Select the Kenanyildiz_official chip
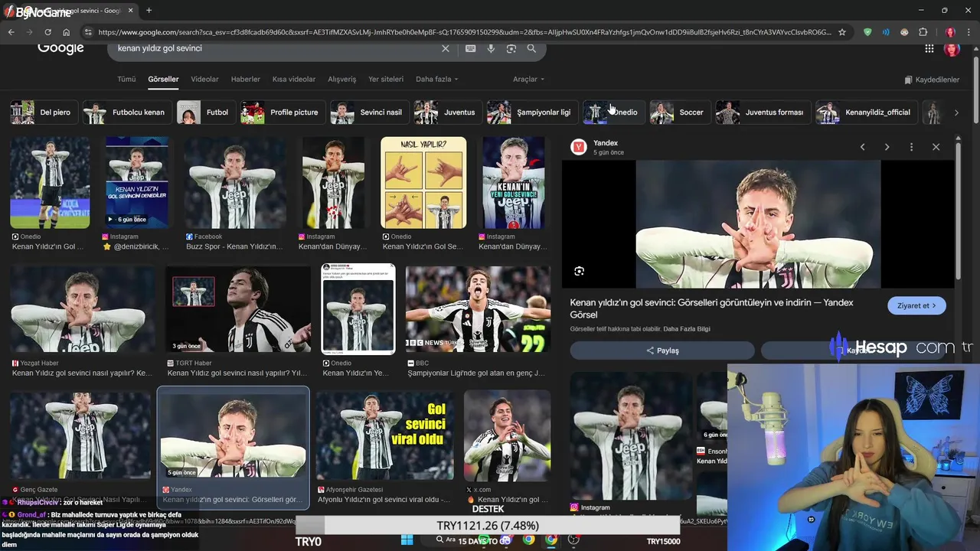980x551 pixels. [866, 112]
